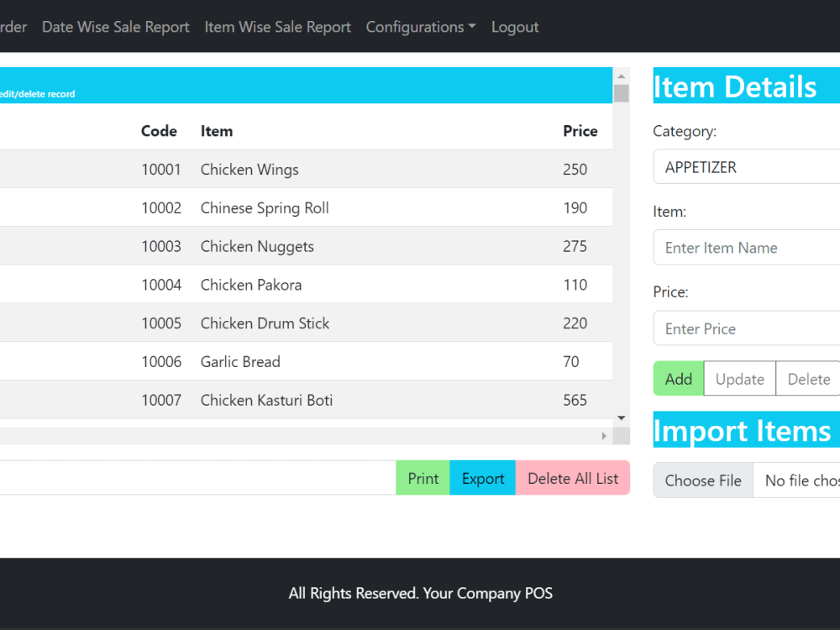
Task: Click code 10002 cell
Action: pos(161,207)
